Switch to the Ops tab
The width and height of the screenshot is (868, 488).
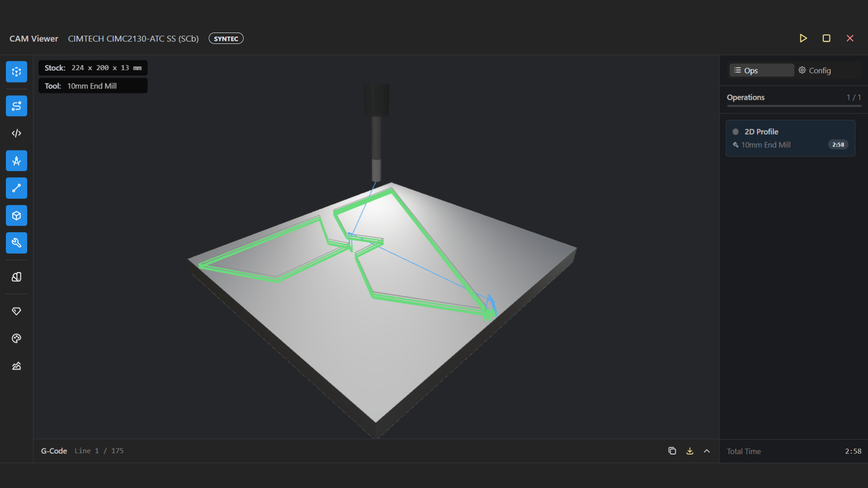click(761, 70)
